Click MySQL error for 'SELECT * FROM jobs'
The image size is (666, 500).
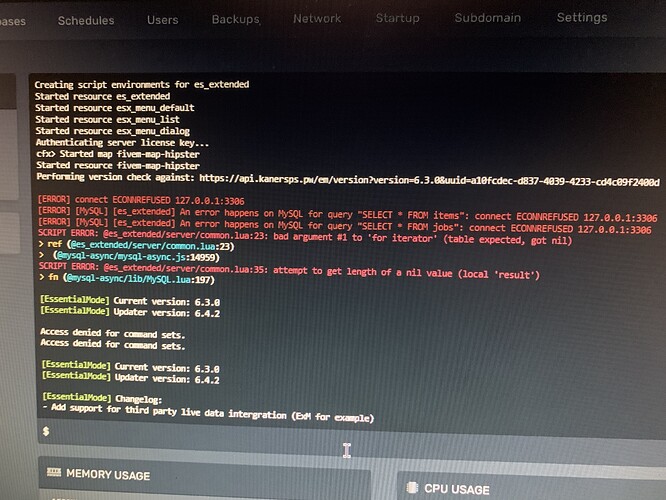(344, 226)
